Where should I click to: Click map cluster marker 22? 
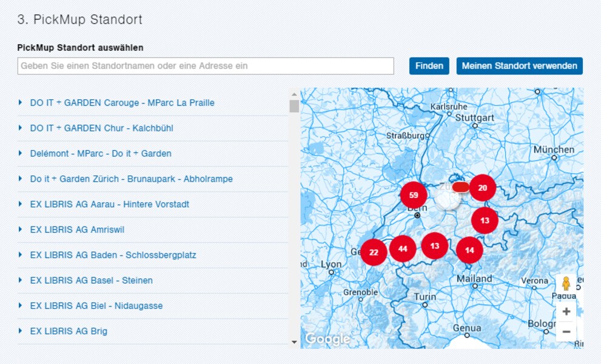coord(374,252)
